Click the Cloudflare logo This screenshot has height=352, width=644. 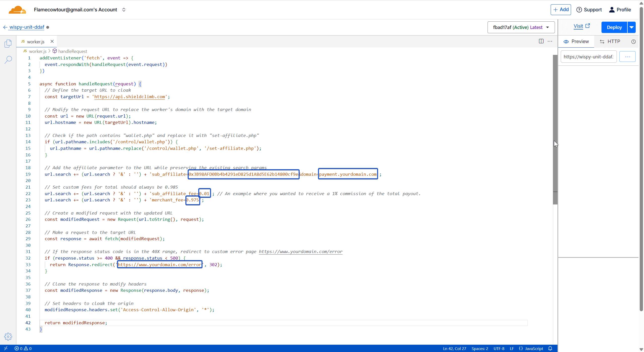[17, 10]
